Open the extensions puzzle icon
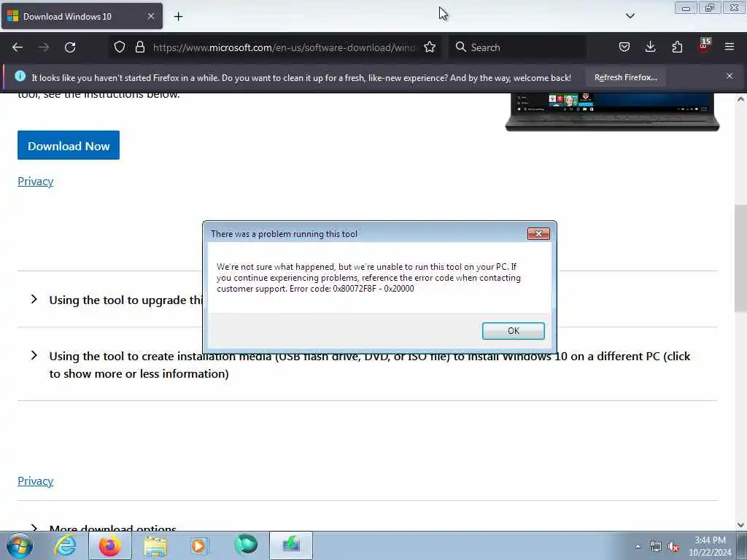This screenshot has height=560, width=747. pyautogui.click(x=677, y=47)
